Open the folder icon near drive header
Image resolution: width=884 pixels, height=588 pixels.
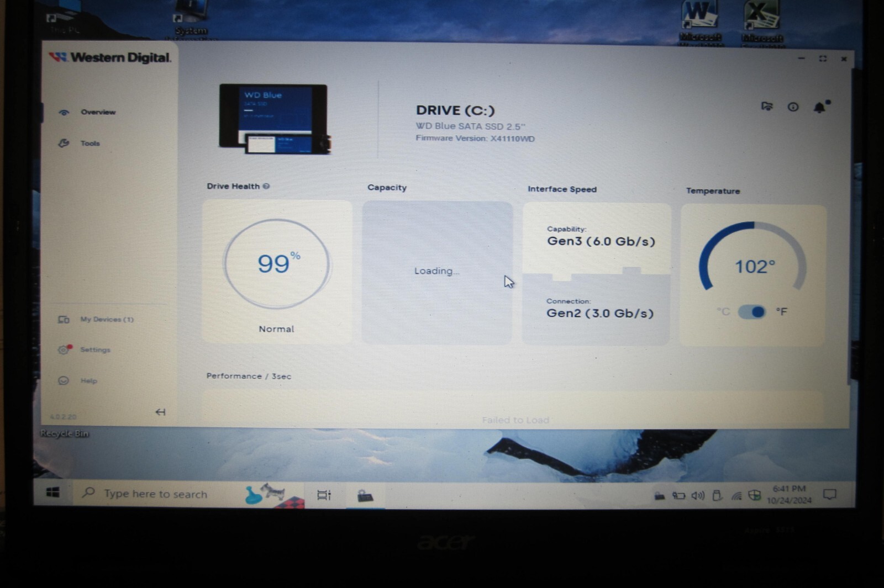[x=767, y=106]
